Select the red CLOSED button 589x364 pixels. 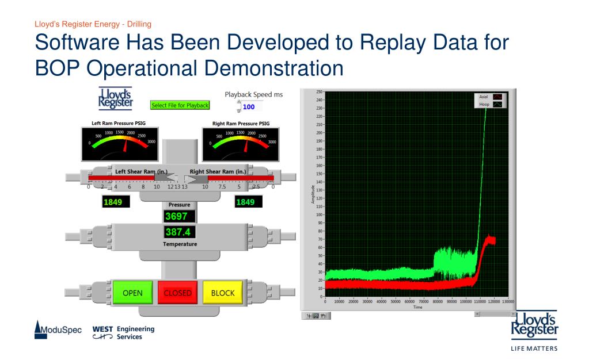click(x=178, y=292)
